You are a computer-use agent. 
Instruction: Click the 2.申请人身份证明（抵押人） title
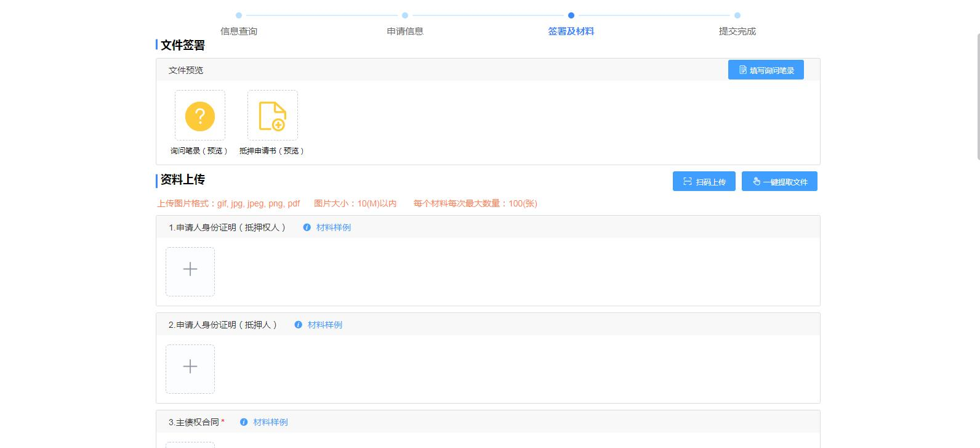(224, 325)
